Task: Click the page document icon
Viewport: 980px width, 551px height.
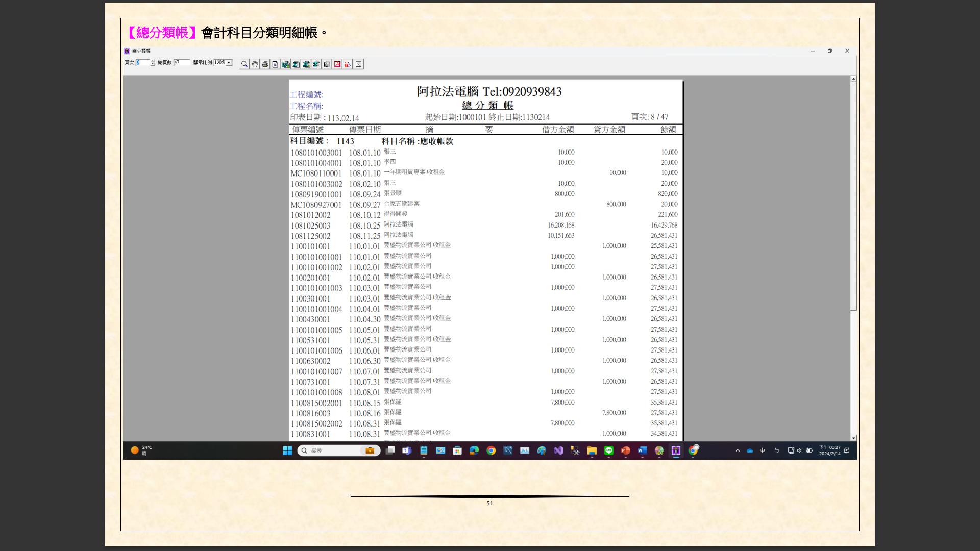Action: pyautogui.click(x=275, y=64)
